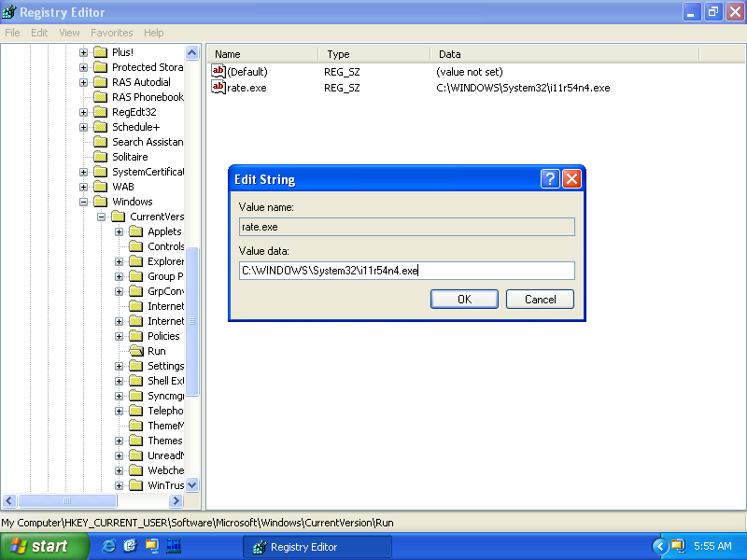Open the File menu
The width and height of the screenshot is (747, 560).
click(12, 33)
